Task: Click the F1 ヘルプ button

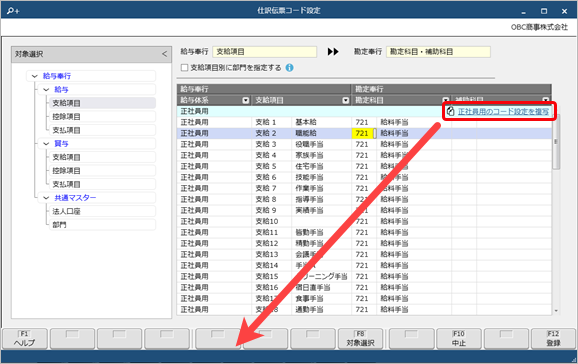Action: (x=25, y=339)
